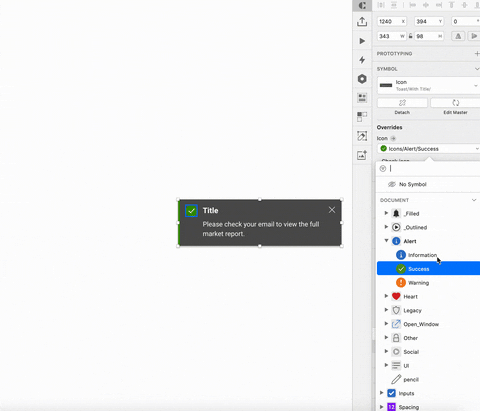Click the Social folder label
This screenshot has height=411, width=480.
pos(411,352)
